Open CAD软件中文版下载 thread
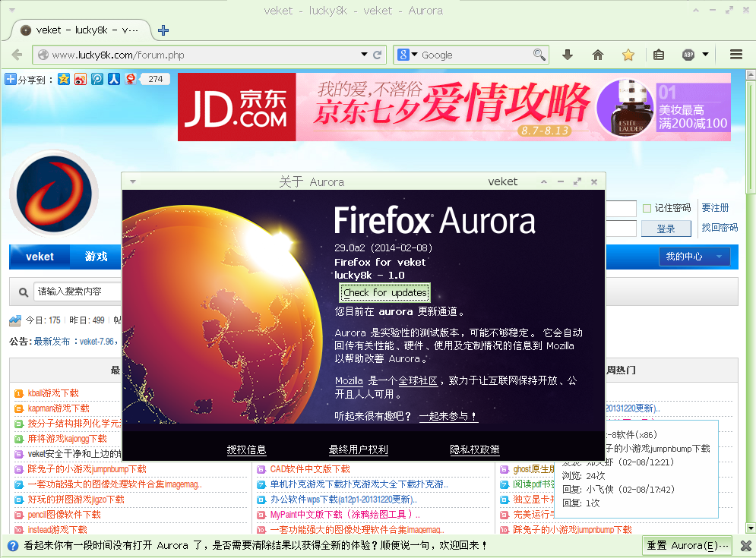Image resolution: width=756 pixels, height=558 pixels. pos(310,469)
